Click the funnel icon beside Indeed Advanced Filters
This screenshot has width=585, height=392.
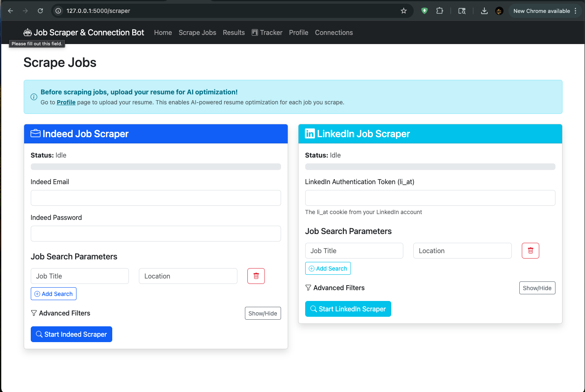(x=34, y=313)
